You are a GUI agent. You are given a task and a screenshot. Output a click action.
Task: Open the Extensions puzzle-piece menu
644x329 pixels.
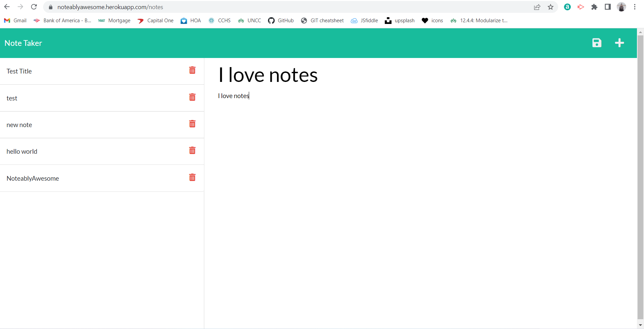594,7
